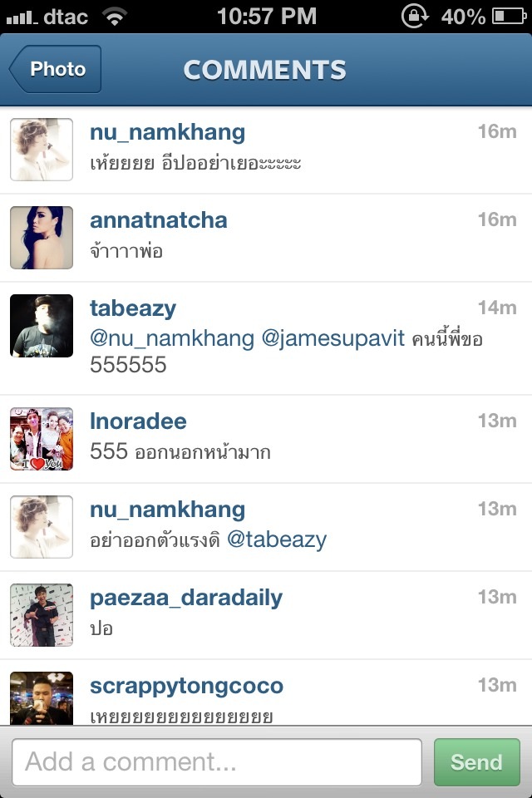Image resolution: width=532 pixels, height=798 pixels.
Task: Open nu_namkhang's avatar in the first comment
Action: coord(42,150)
